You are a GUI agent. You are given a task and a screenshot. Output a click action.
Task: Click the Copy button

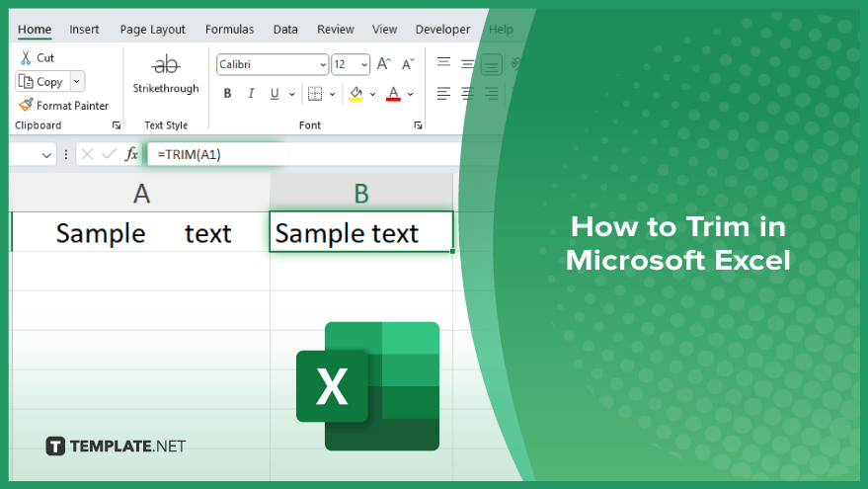tap(42, 81)
